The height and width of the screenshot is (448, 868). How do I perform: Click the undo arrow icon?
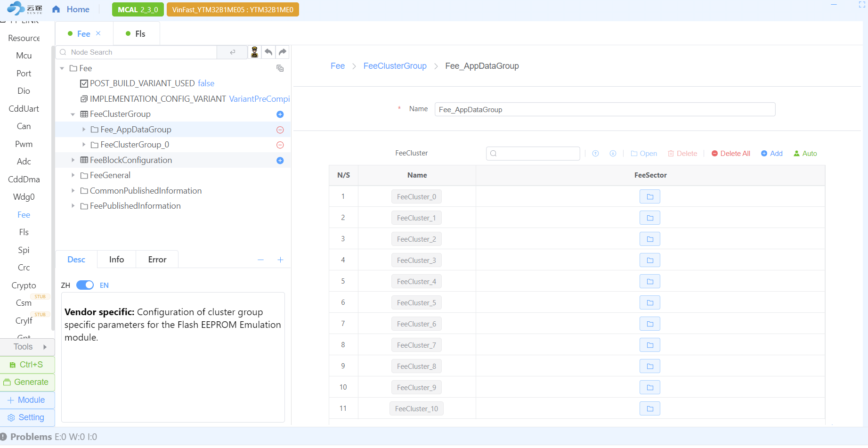click(268, 52)
